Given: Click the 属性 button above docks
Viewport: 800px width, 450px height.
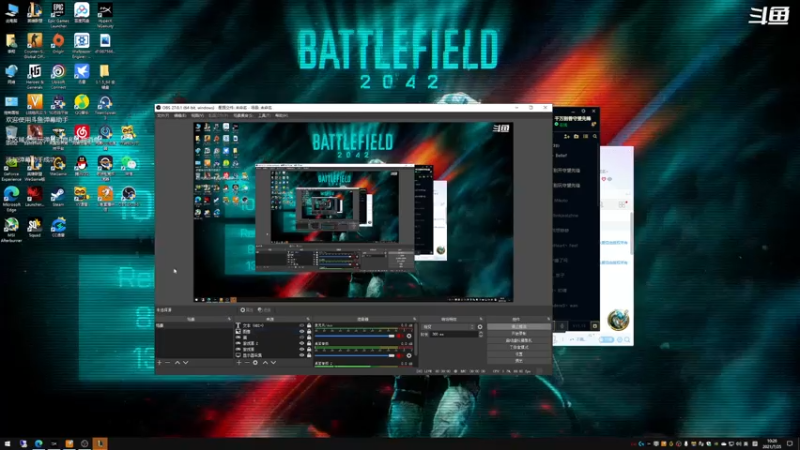Looking at the screenshot, I should [247, 310].
